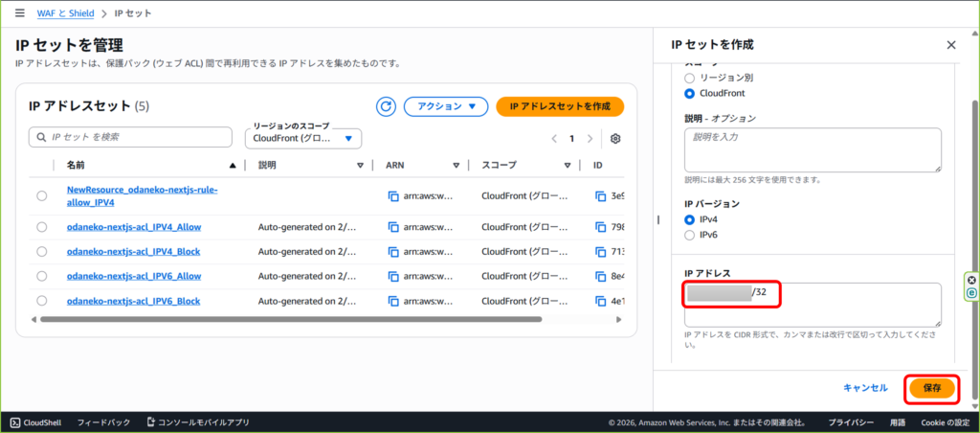The width and height of the screenshot is (980, 433).
Task: Click the 保存 button
Action: (x=931, y=388)
